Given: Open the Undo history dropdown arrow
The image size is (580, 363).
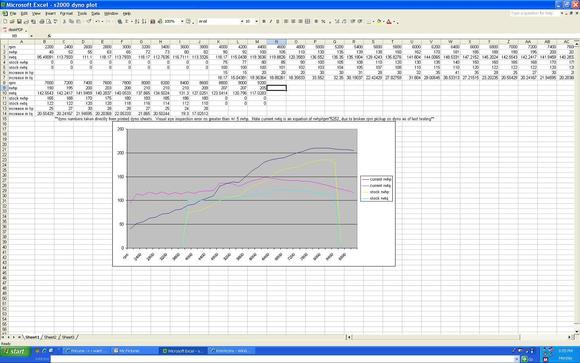Looking at the screenshot, I should (x=102, y=21).
